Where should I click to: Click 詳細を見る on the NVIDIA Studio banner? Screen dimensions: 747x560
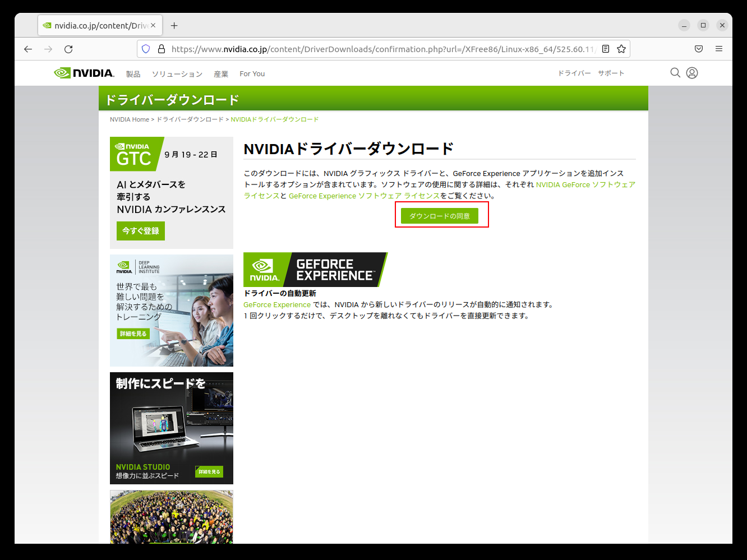pos(209,471)
